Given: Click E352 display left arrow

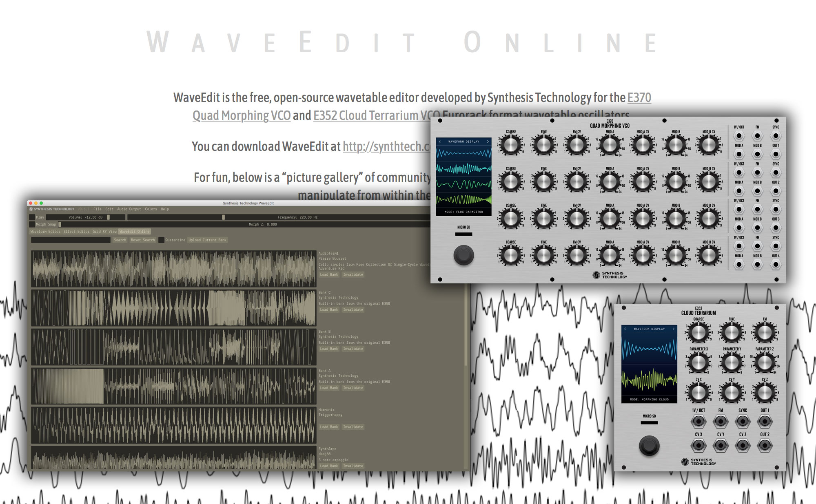Looking at the screenshot, I should point(625,329).
